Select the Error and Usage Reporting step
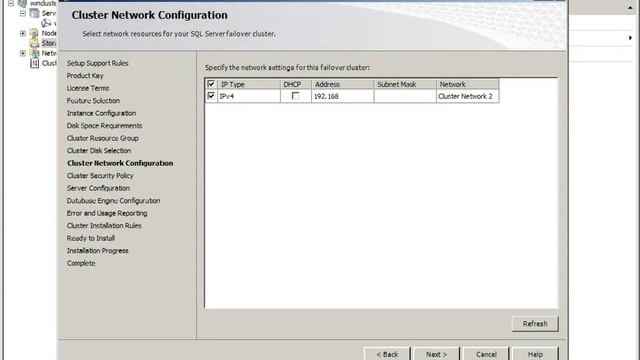 107,213
